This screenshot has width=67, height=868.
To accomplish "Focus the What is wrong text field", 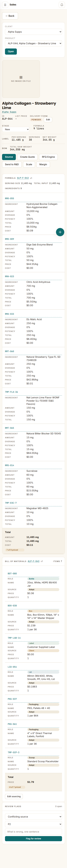I will tap(33, 832).
